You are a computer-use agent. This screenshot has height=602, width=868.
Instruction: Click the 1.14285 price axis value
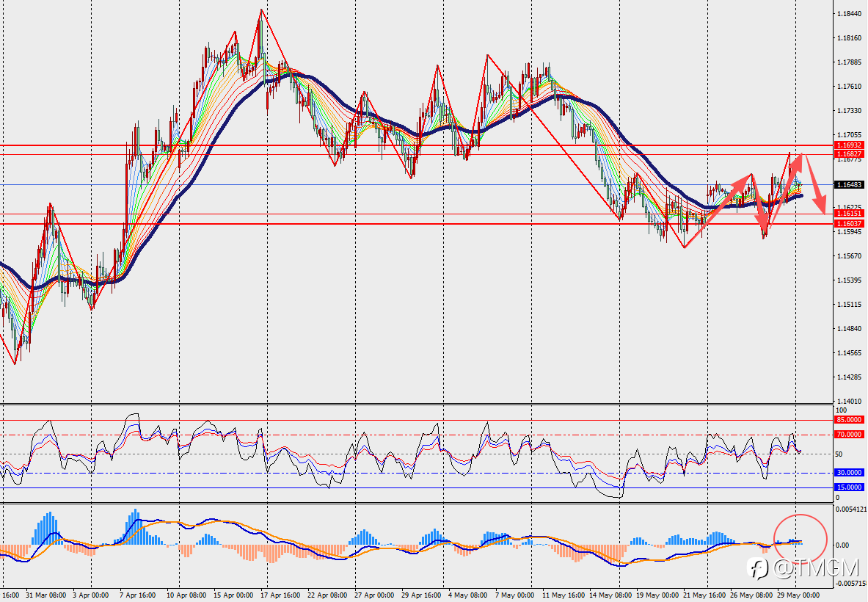(x=850, y=377)
